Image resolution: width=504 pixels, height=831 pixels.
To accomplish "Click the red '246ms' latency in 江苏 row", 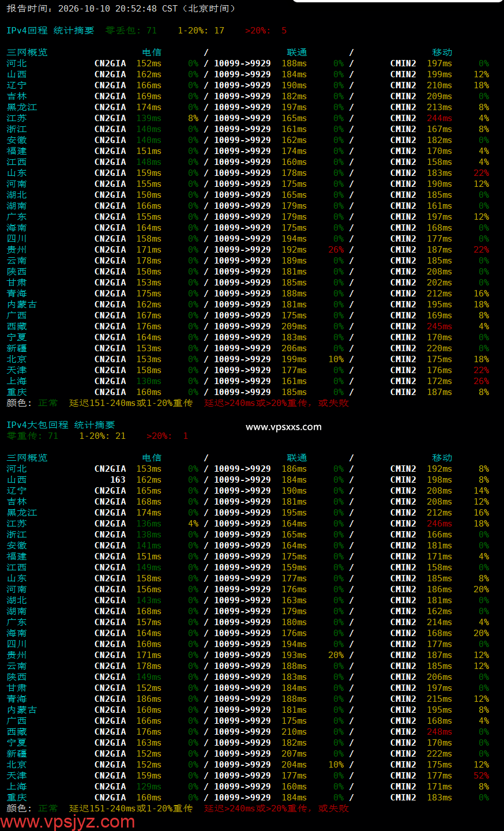I will pos(439,524).
